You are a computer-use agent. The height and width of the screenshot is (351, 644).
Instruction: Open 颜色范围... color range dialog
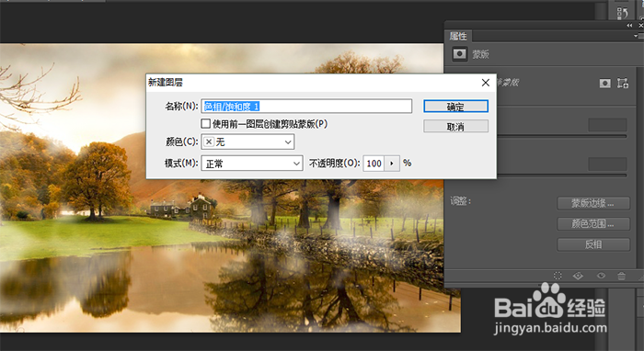[x=593, y=224]
